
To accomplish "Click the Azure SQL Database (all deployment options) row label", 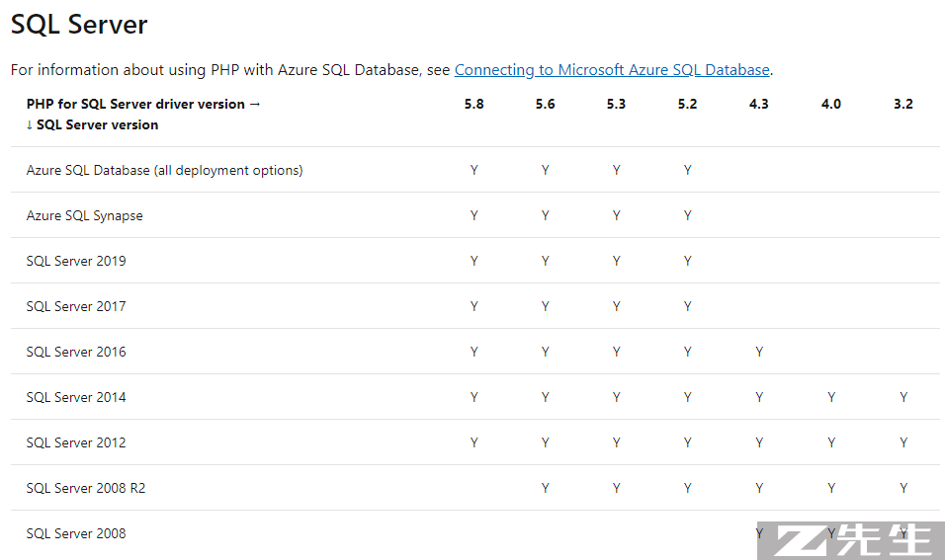I will pos(164,171).
